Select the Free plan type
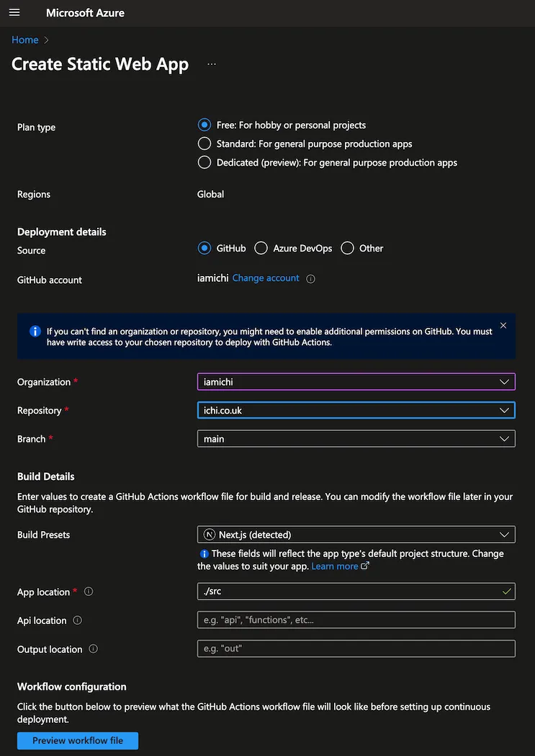 [x=204, y=125]
